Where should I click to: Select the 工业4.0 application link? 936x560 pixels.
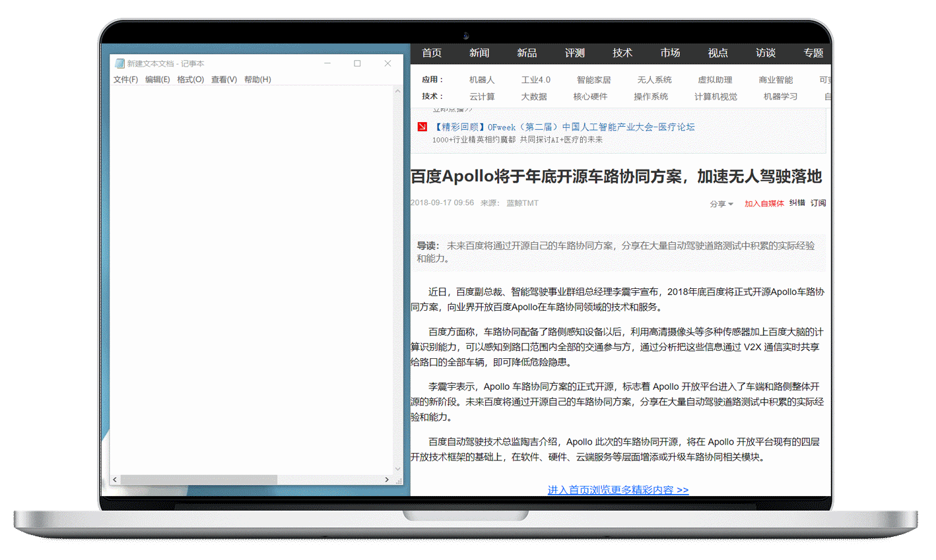(x=536, y=80)
